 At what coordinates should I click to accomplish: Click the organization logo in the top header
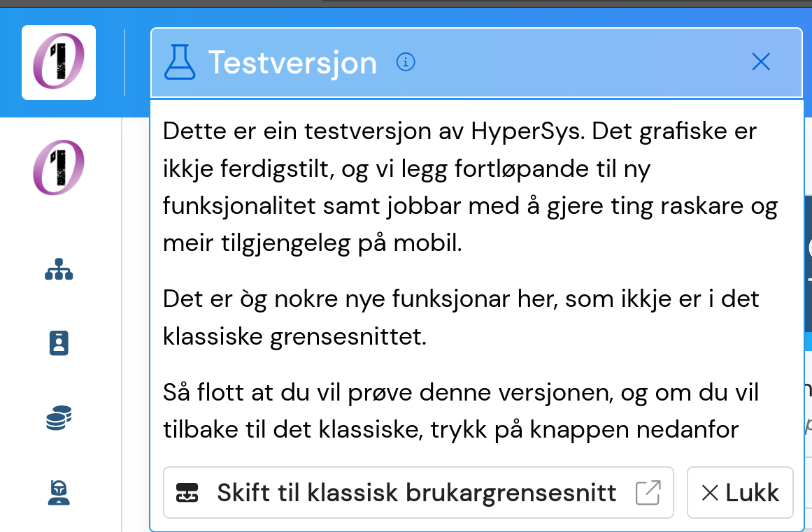point(59,62)
